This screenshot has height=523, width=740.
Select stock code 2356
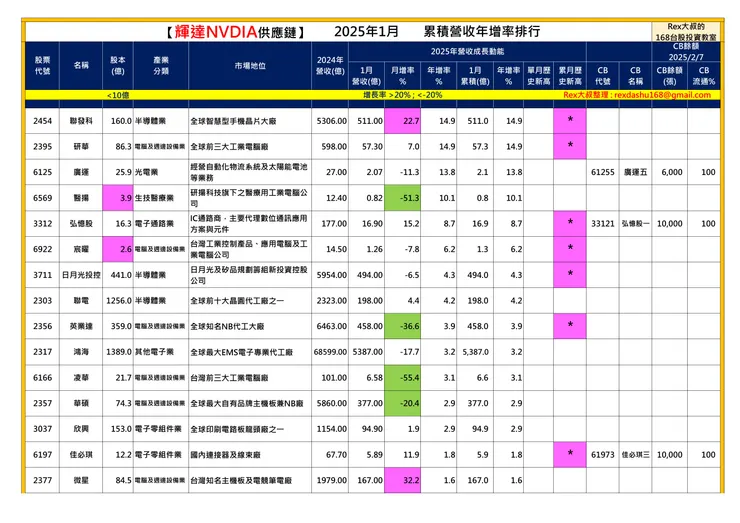42,326
